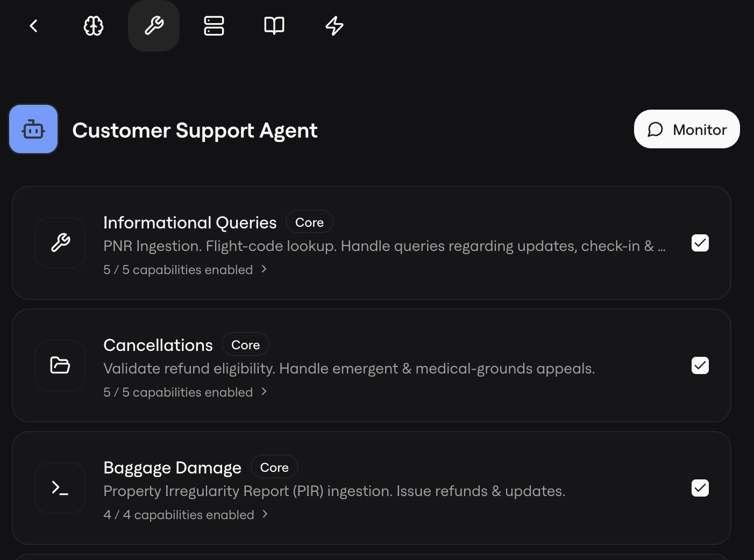
Task: Uncheck the Cancellations checkbox
Action: [x=700, y=365]
